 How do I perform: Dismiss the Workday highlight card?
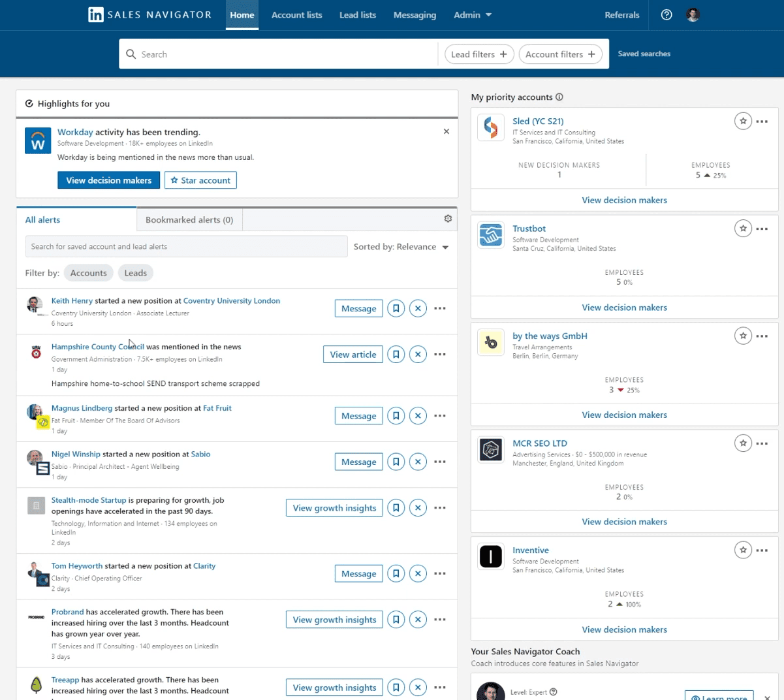pyautogui.click(x=447, y=131)
